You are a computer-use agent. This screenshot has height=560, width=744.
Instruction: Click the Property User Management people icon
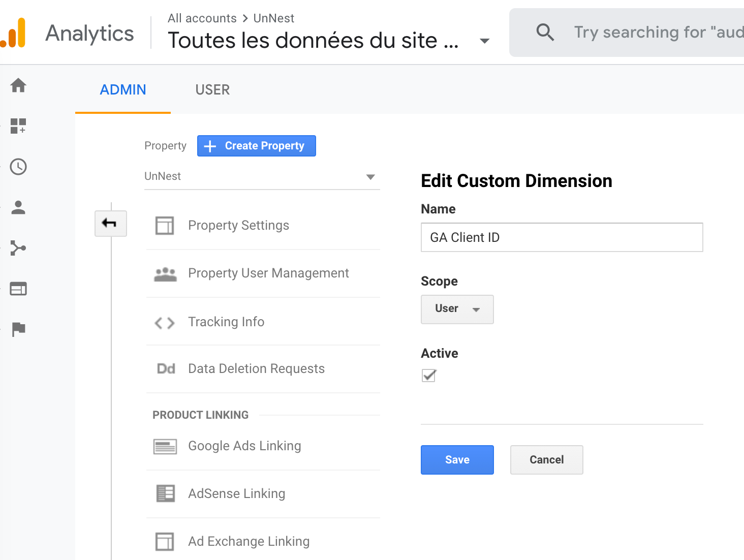(x=165, y=274)
